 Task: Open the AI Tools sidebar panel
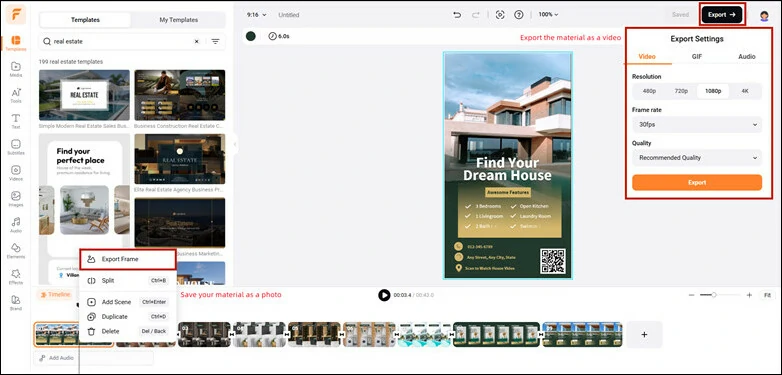(16, 95)
